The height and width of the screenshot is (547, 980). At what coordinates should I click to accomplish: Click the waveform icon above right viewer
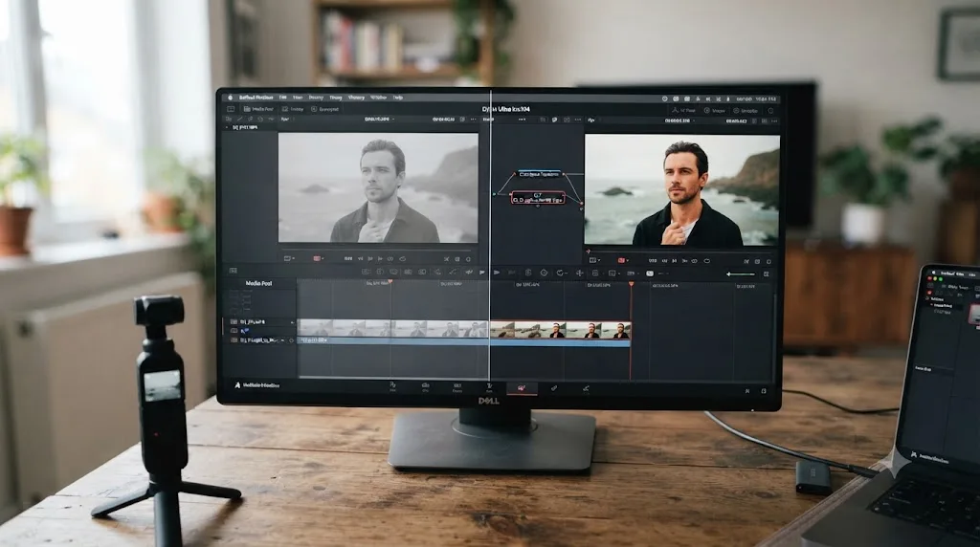point(591,120)
